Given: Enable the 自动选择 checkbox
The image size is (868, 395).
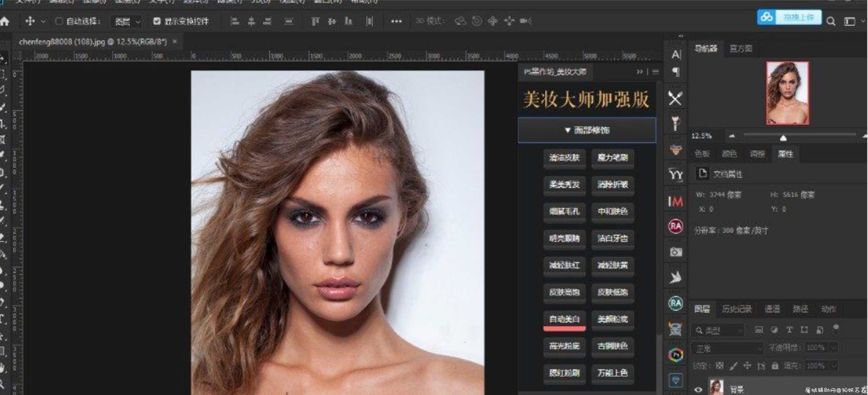Looking at the screenshot, I should (59, 21).
